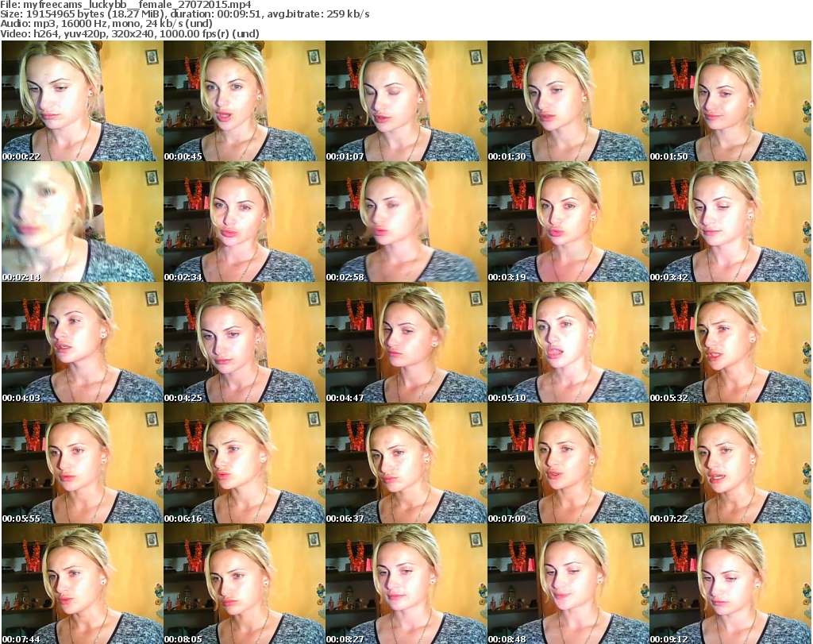View the frame captured at 00:08:27

tap(406, 584)
